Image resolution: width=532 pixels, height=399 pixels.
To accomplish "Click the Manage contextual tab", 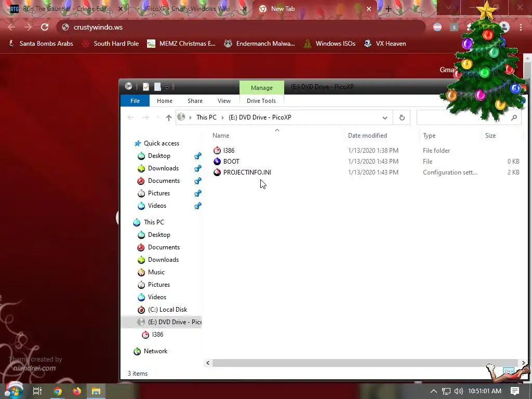I will click(262, 87).
